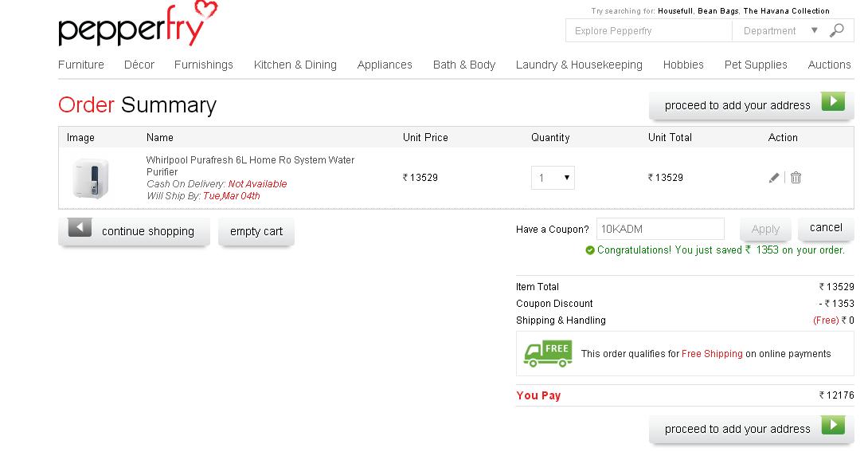The height and width of the screenshot is (452, 868).
Task: Open the Furniture menu
Action: pyautogui.click(x=80, y=65)
